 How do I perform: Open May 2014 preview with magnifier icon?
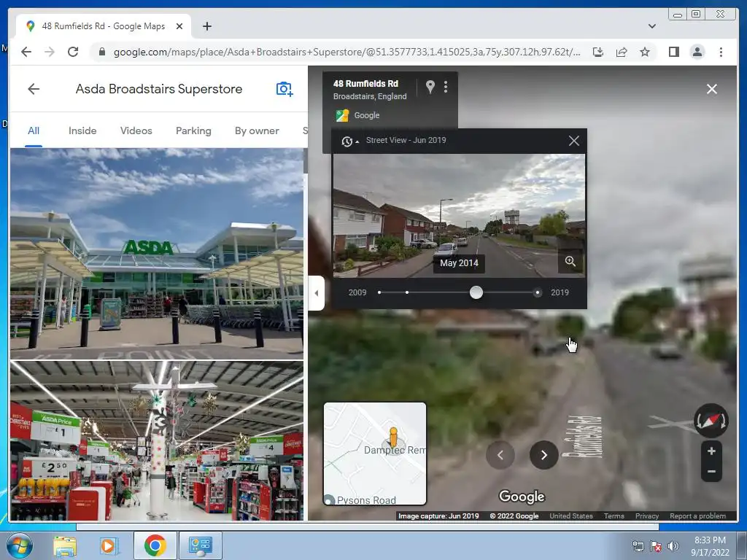[x=570, y=262]
